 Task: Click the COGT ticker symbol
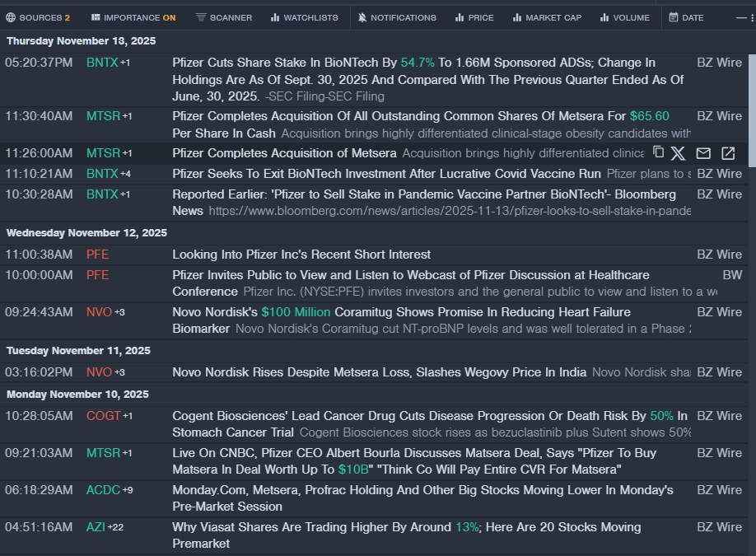103,416
